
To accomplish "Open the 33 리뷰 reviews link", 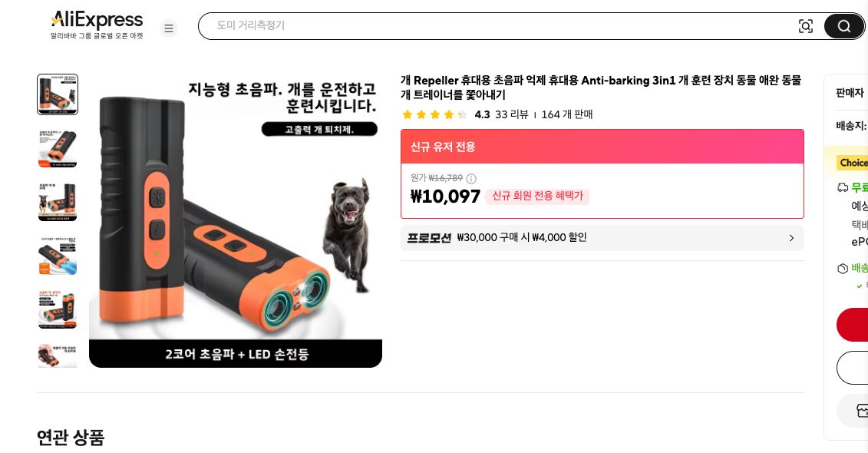I will point(512,114).
